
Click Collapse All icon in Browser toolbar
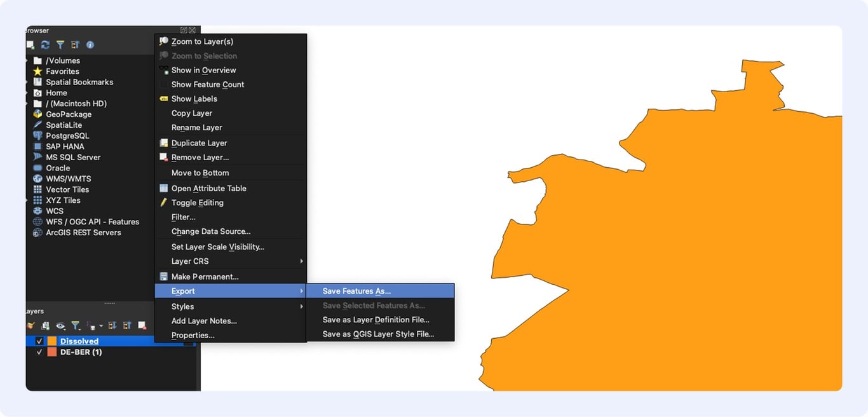pos(75,44)
